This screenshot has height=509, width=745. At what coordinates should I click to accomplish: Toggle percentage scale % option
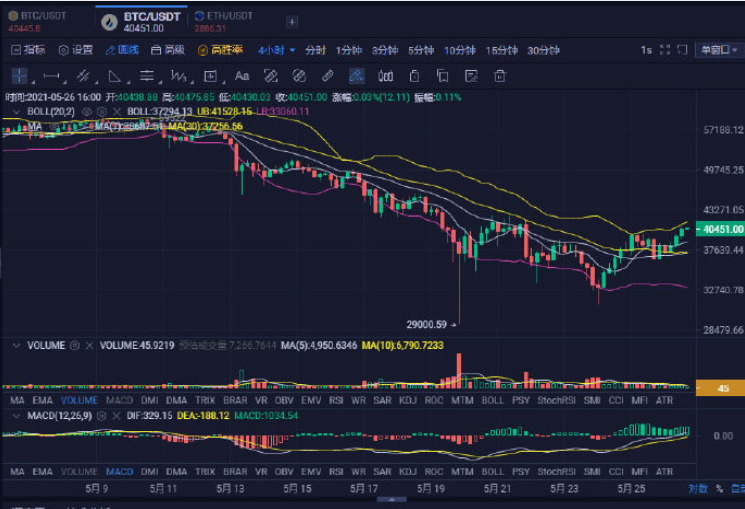coord(719,489)
